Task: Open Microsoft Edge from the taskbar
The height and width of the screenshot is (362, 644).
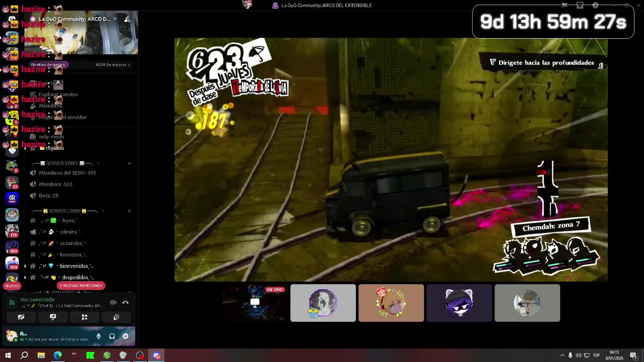Action: (x=57, y=355)
